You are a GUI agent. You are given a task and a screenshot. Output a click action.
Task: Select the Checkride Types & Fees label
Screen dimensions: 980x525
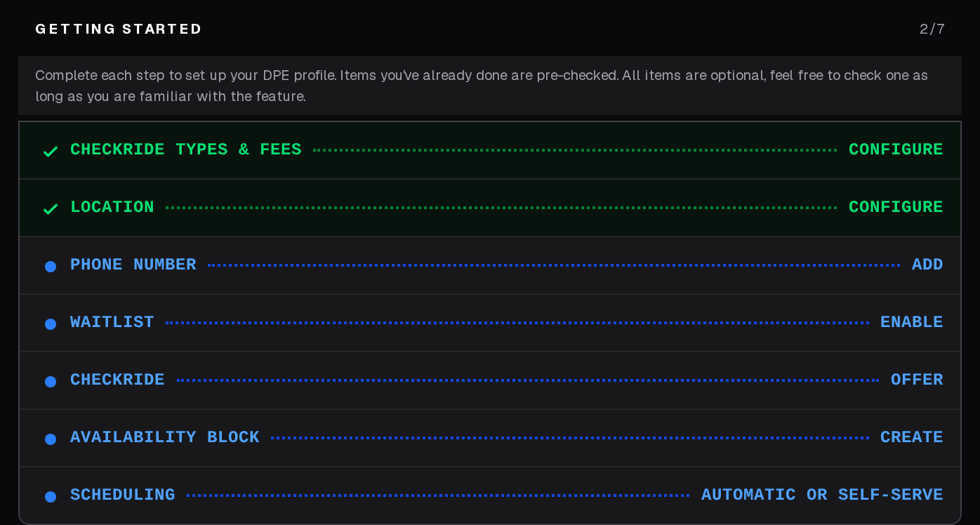pyautogui.click(x=186, y=149)
